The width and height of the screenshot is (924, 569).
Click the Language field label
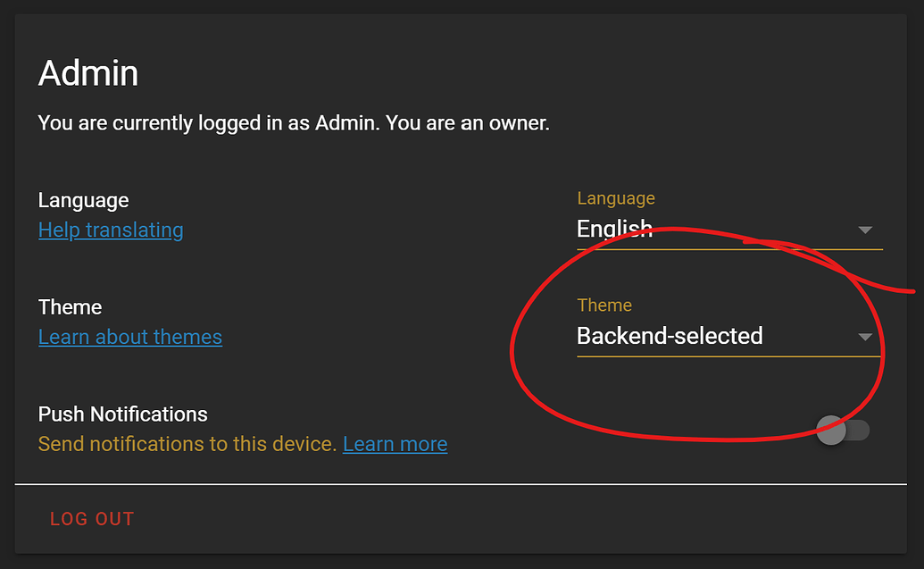pyautogui.click(x=616, y=197)
